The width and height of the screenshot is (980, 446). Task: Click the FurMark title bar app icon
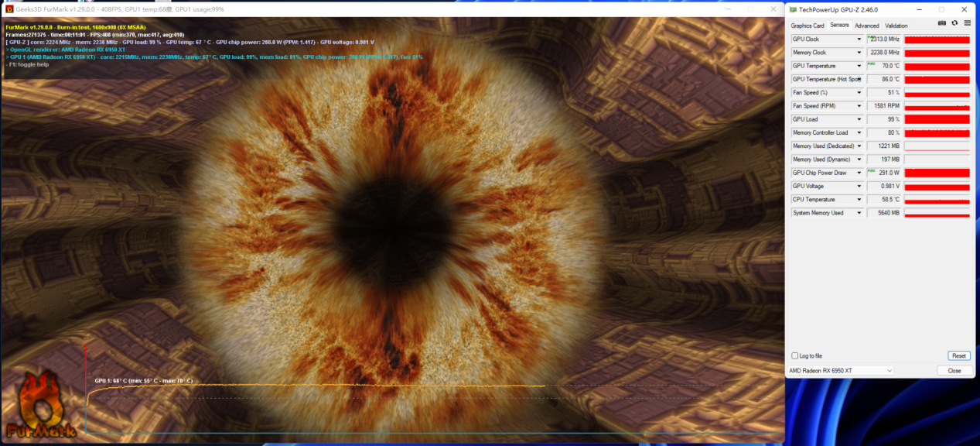(9, 9)
